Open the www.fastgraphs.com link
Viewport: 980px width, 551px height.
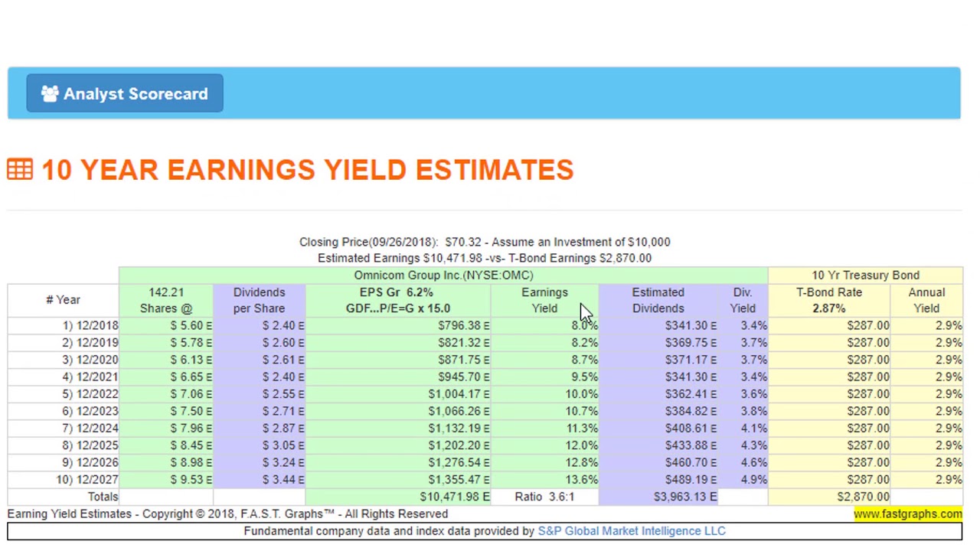(907, 514)
